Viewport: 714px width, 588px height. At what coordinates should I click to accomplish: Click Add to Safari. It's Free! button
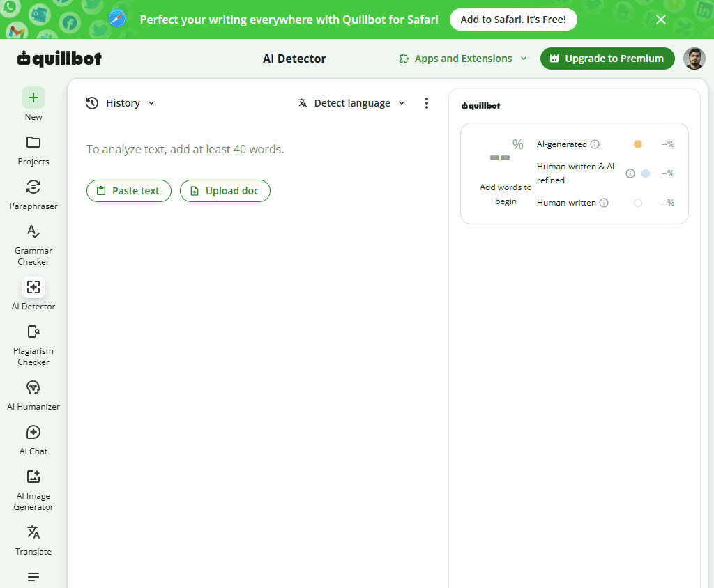(513, 20)
